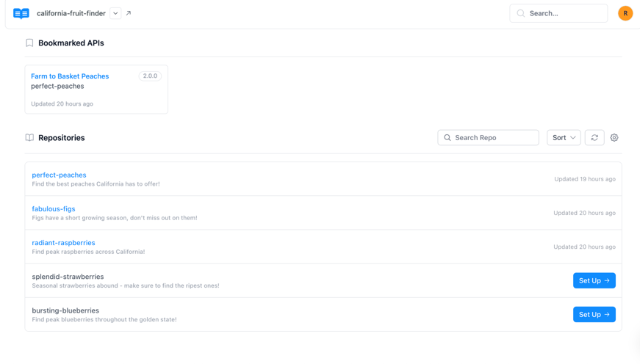640x364 pixels.
Task: Click the Repositories book icon
Action: click(29, 138)
